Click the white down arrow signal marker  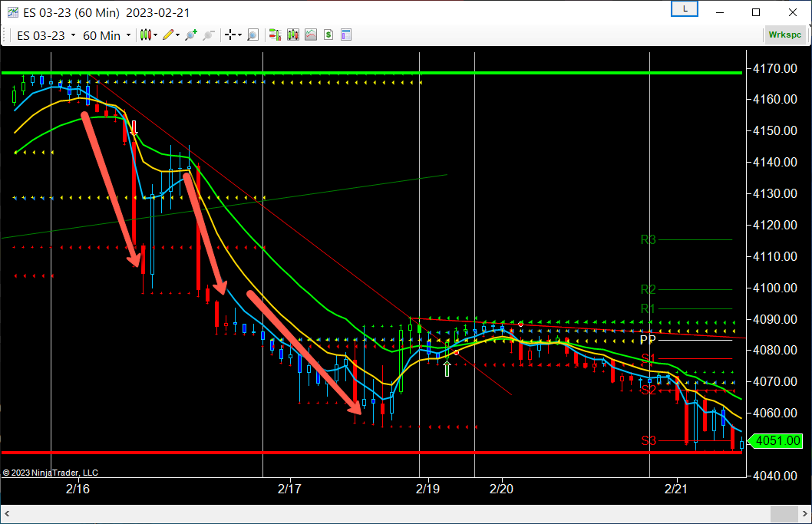click(134, 128)
